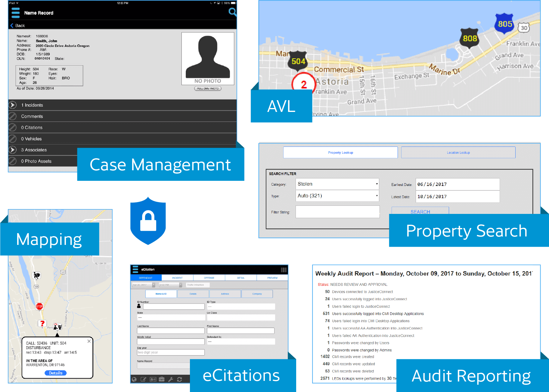Open search in the Name Record header

[232, 12]
